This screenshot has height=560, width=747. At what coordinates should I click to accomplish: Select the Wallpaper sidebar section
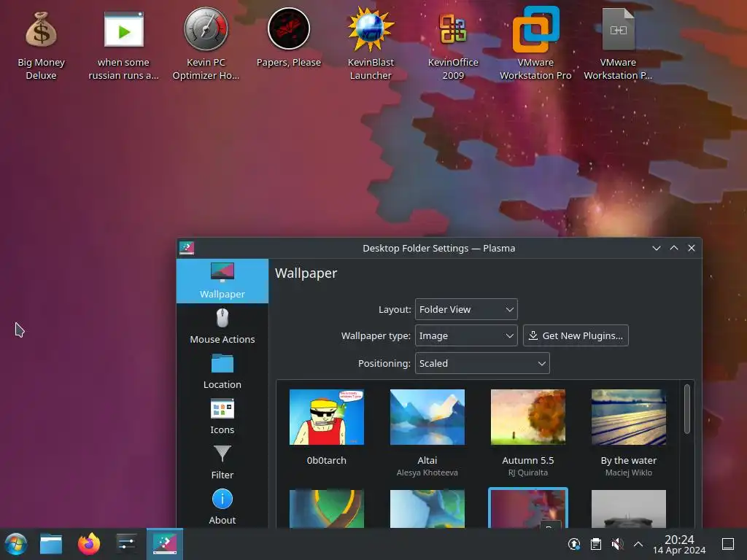[222, 281]
